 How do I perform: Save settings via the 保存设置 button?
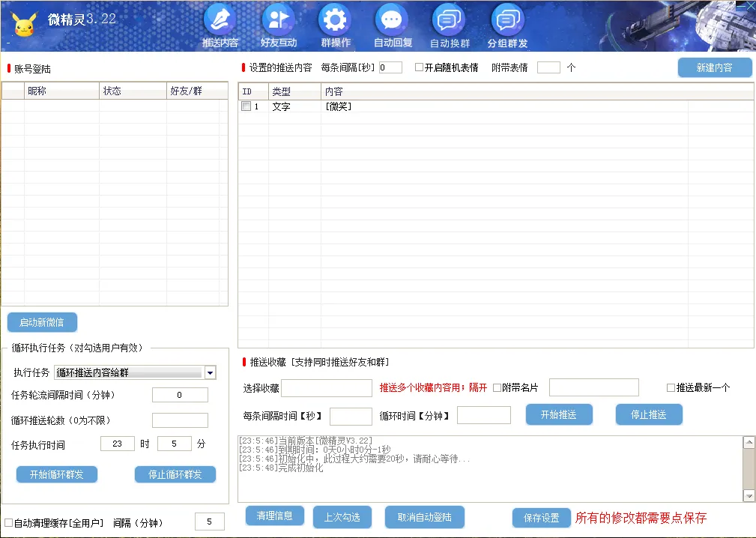(541, 517)
